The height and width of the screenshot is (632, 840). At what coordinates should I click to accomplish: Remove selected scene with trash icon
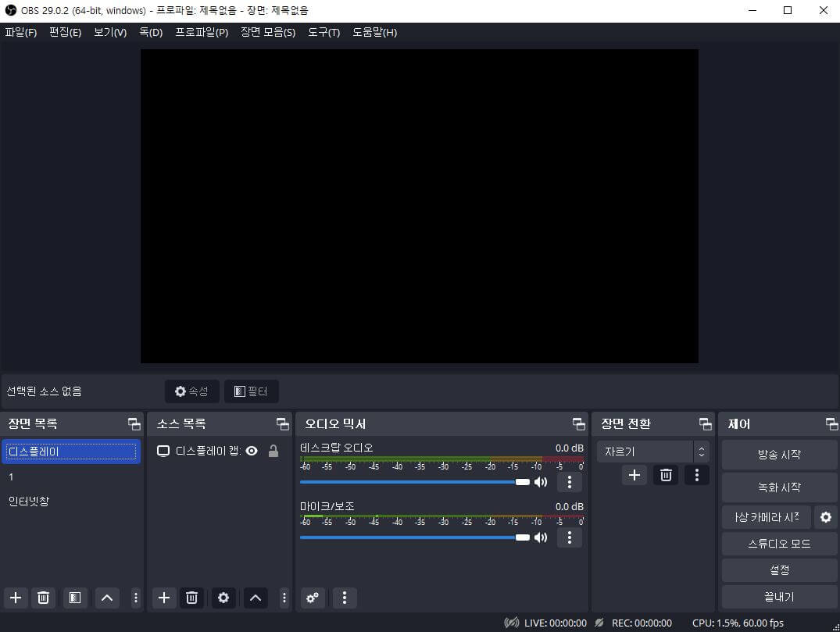point(44,598)
